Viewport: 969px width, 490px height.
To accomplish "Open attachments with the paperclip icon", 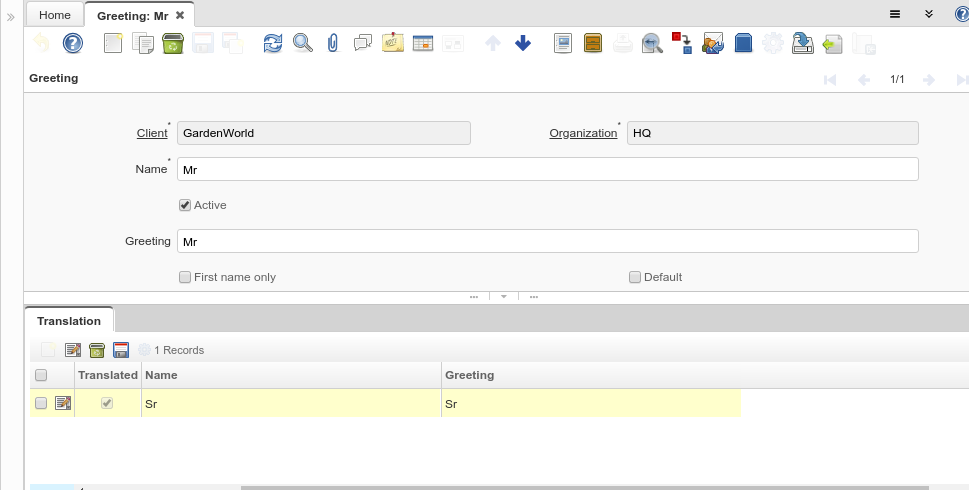I will click(x=333, y=43).
